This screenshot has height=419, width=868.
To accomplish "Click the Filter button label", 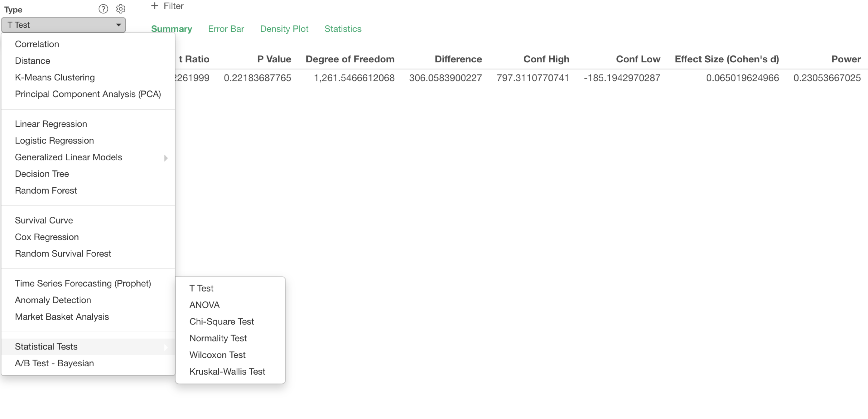I will pos(174,6).
